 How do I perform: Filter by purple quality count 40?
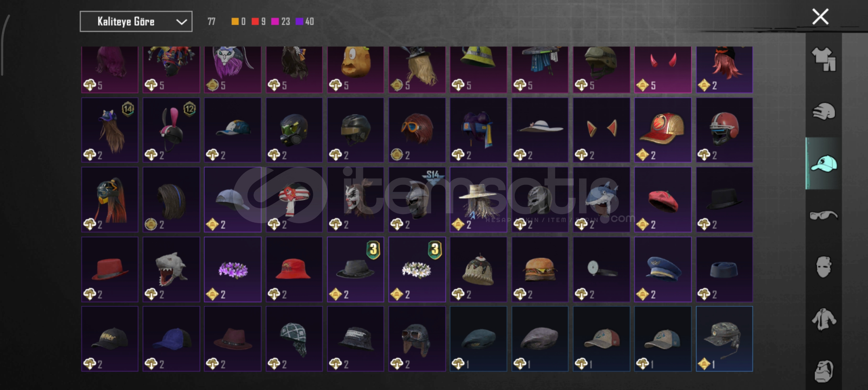click(305, 22)
